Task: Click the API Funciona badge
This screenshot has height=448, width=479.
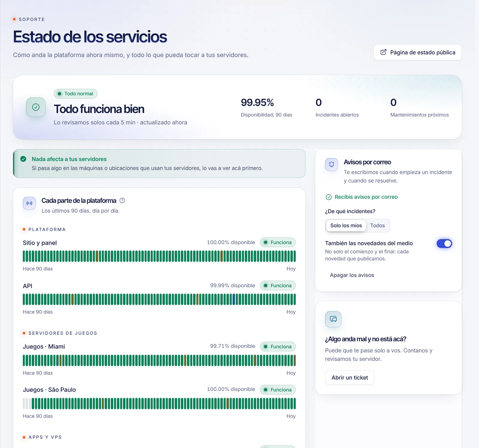Action: point(278,285)
